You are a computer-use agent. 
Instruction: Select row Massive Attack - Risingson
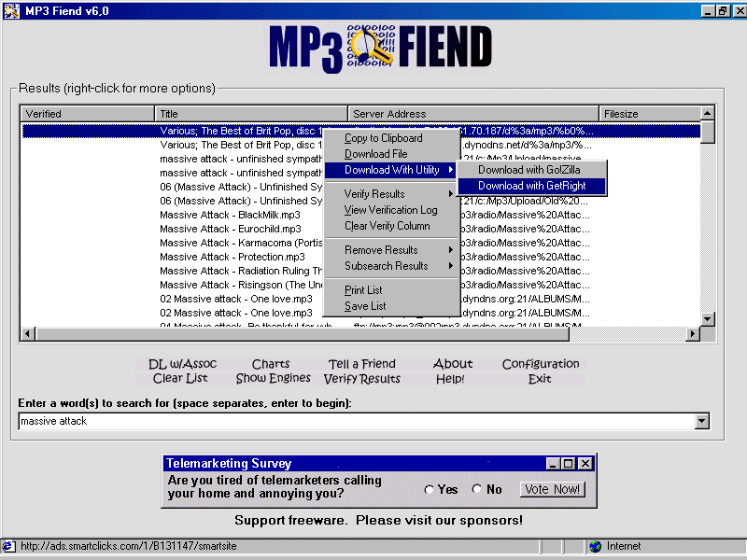coord(241,285)
